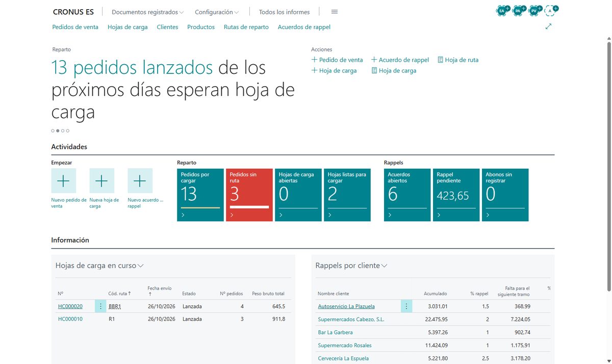Go to Productos in navigation
The image size is (612, 364).
[201, 27]
